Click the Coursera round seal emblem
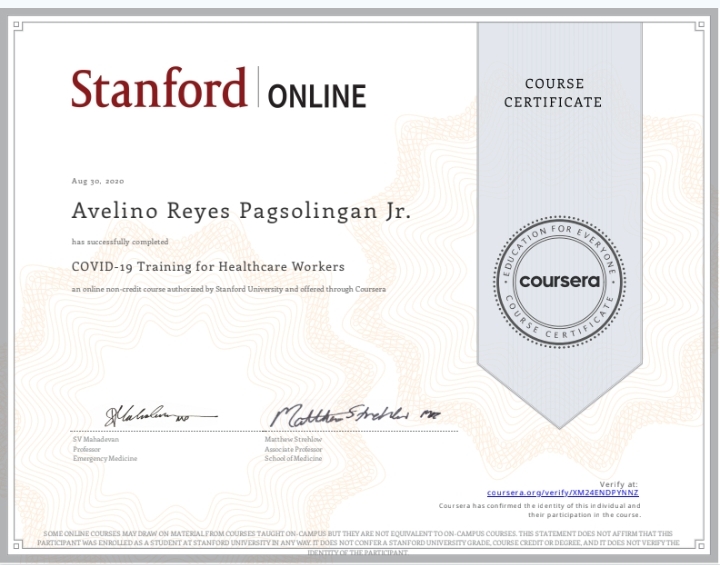Screen dimensions: 720x565 559,282
